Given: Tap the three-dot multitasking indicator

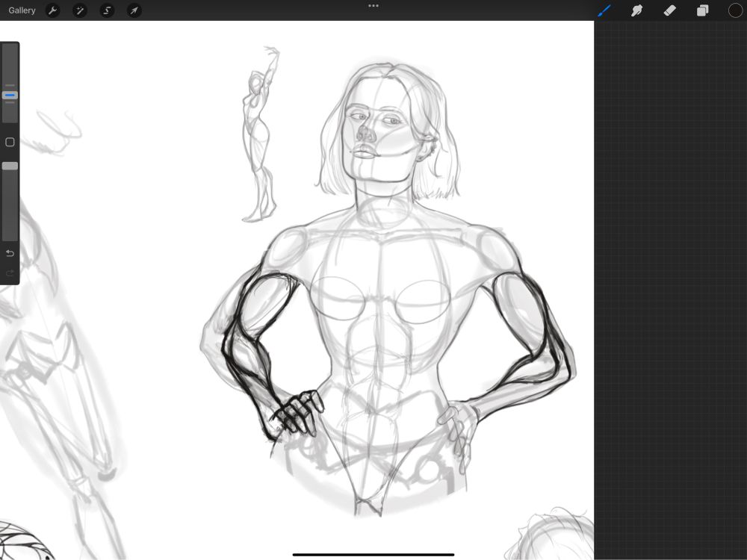Looking at the screenshot, I should pos(373,6).
